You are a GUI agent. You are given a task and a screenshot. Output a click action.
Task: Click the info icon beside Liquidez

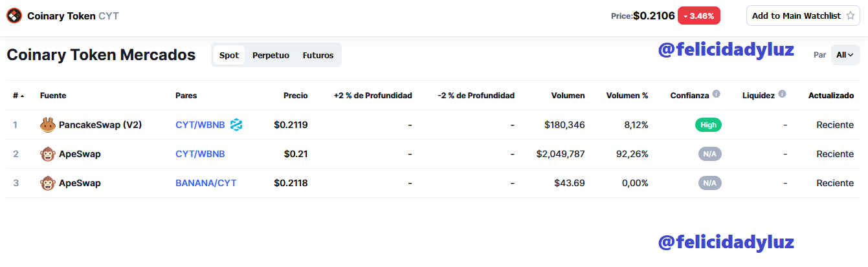coord(782,94)
